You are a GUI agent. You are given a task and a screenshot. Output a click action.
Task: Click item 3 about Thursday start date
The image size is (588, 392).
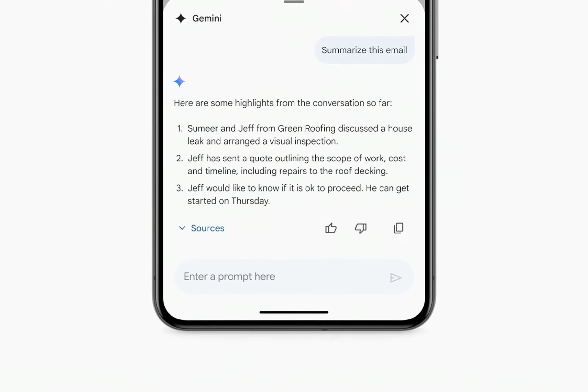(x=297, y=194)
